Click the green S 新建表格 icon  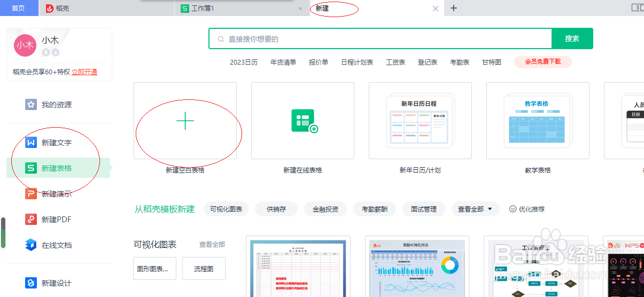31,168
